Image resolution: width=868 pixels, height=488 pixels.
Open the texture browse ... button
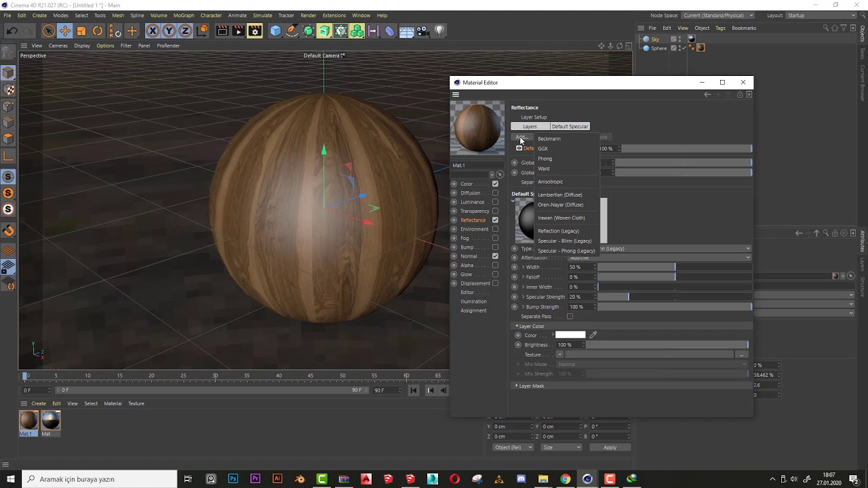tap(741, 354)
